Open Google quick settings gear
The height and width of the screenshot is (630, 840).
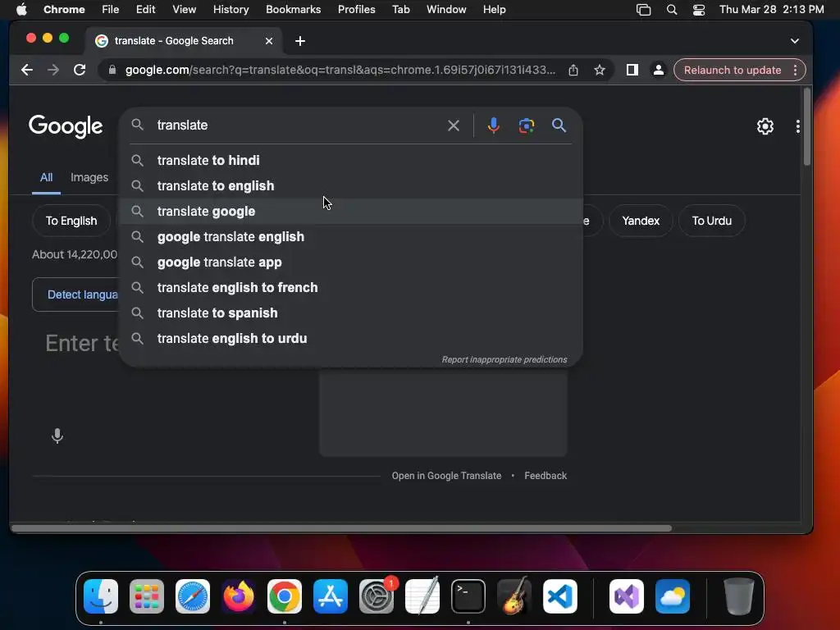pyautogui.click(x=765, y=126)
